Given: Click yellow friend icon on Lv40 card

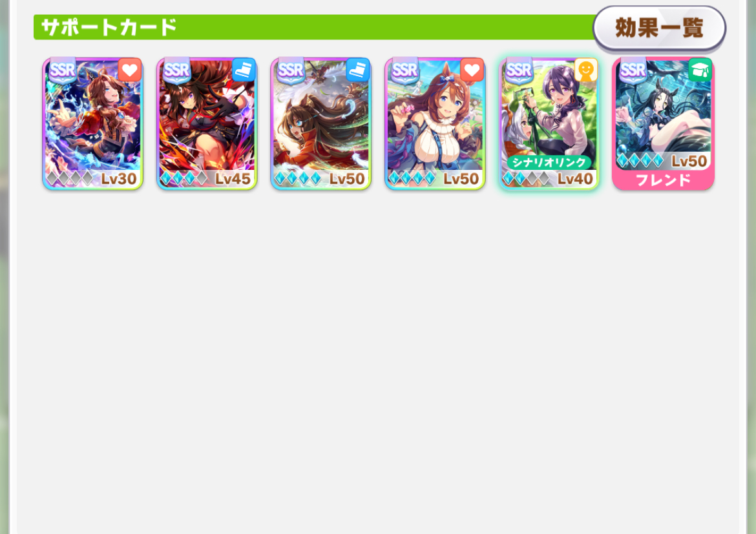Looking at the screenshot, I should pos(586,70).
